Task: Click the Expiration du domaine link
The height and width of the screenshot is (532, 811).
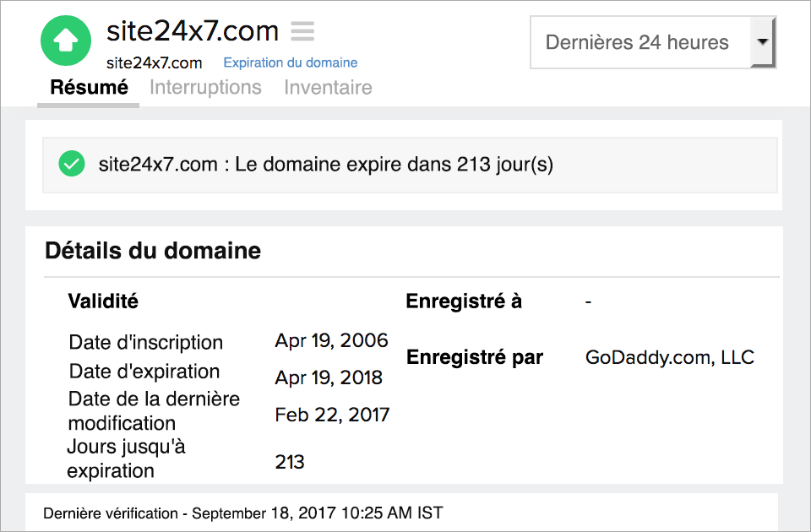Action: (288, 62)
